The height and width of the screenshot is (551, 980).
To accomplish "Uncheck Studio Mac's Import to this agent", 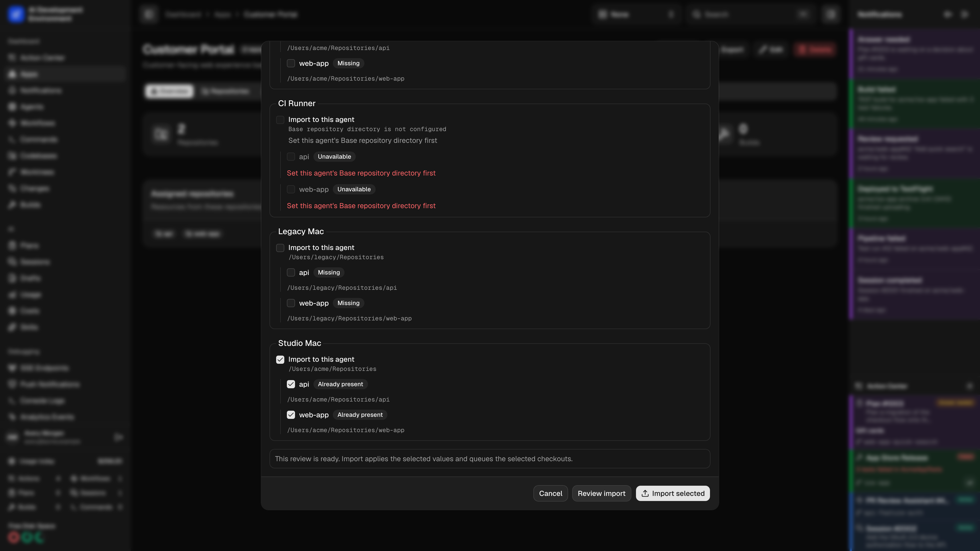I will pyautogui.click(x=280, y=360).
